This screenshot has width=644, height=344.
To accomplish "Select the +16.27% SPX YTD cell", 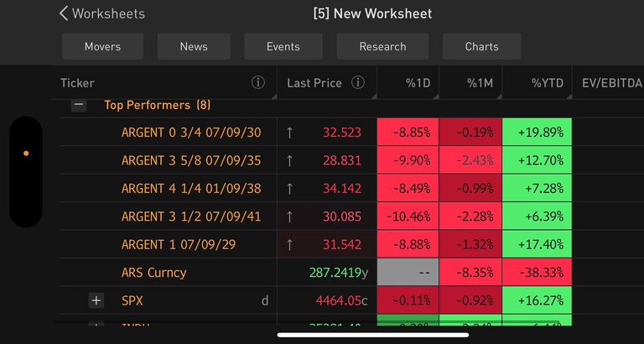I will pos(538,300).
